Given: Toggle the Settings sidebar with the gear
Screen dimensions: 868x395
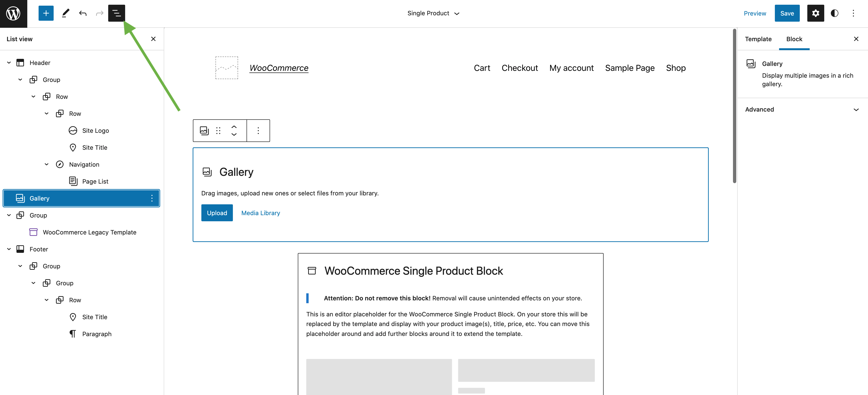Looking at the screenshot, I should coord(816,13).
